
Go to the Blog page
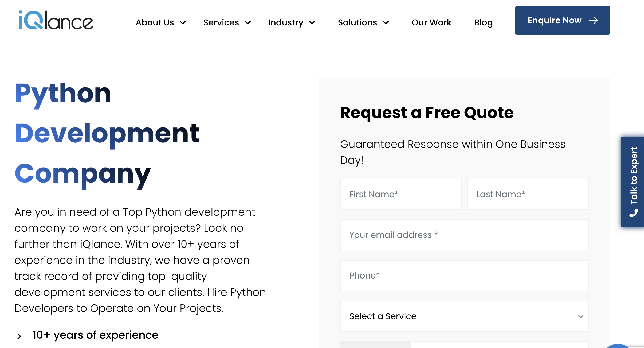(x=483, y=23)
